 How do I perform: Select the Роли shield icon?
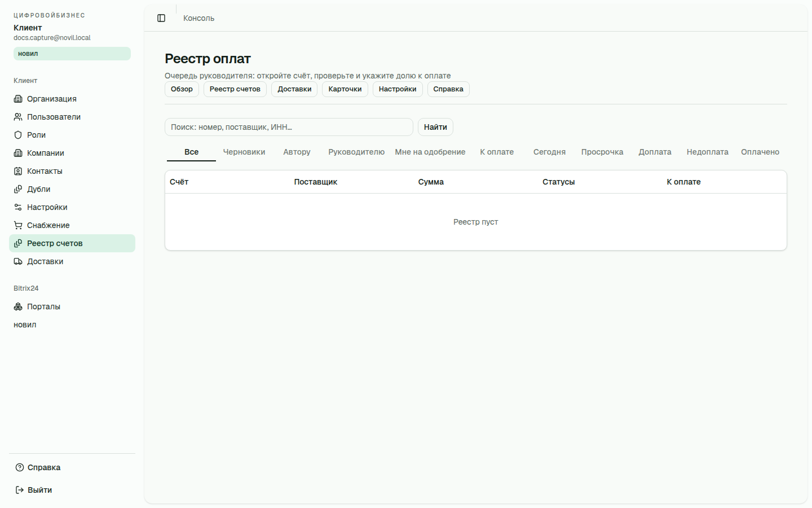(x=18, y=135)
